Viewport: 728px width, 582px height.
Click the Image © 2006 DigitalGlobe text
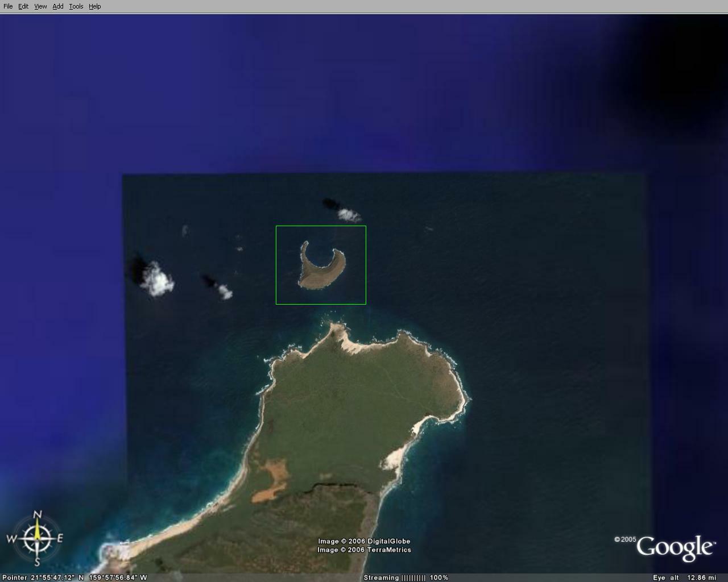point(364,541)
